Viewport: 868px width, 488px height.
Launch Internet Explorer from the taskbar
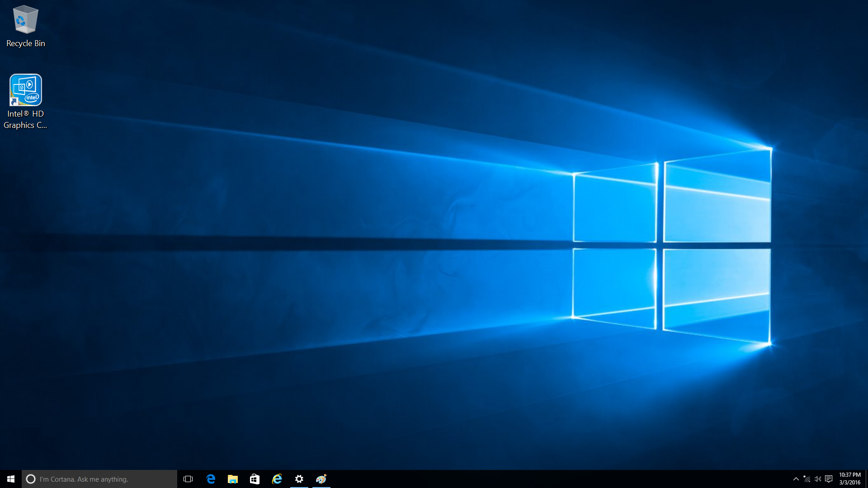pos(277,479)
